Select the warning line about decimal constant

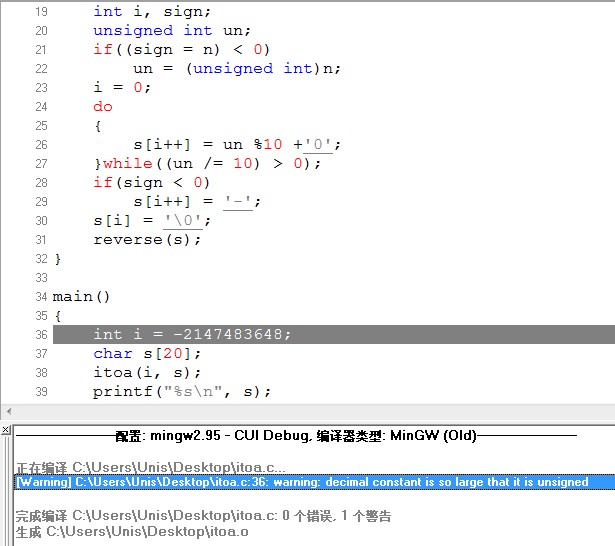coord(315,482)
